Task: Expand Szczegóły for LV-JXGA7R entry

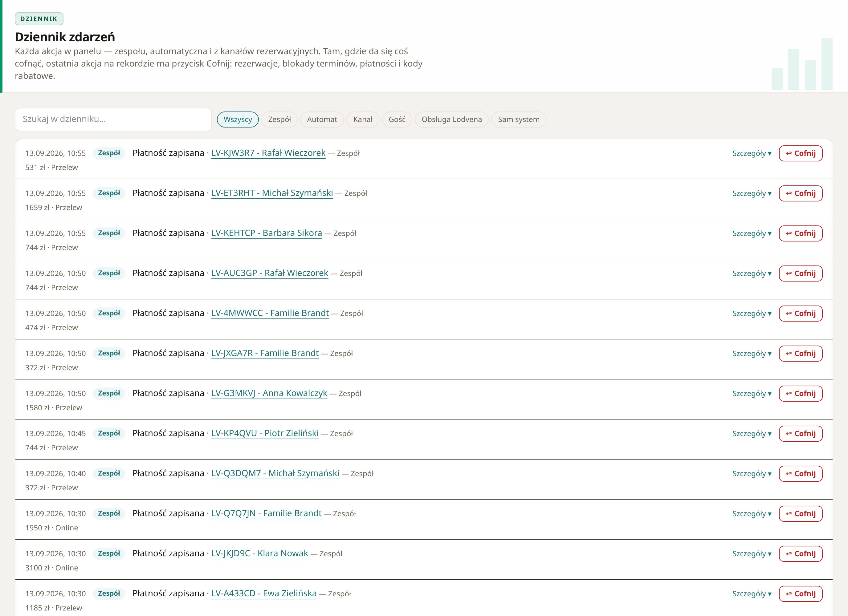Action: (x=752, y=353)
